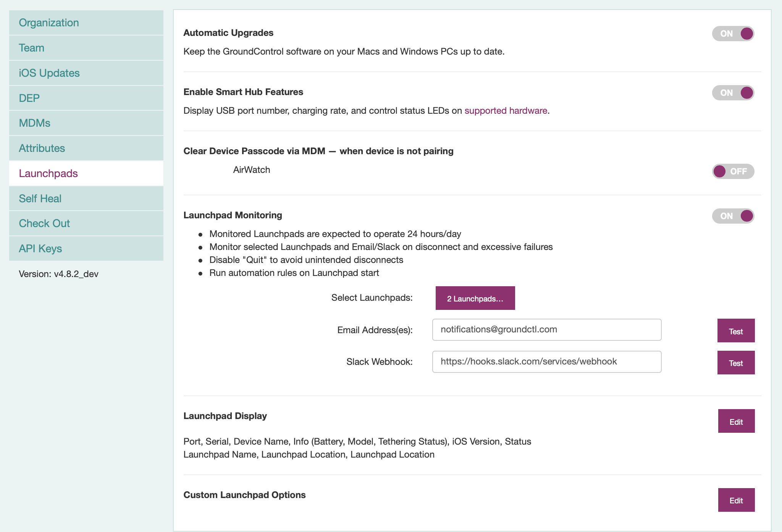Click the Slack Webhook input field
This screenshot has height=532, width=782.
(x=546, y=362)
